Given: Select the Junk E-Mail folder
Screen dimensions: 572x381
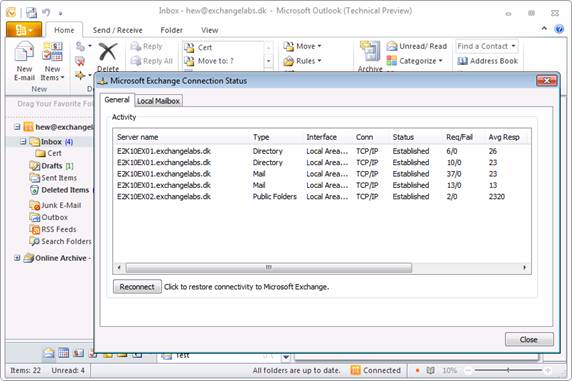Looking at the screenshot, I should pos(55,205).
